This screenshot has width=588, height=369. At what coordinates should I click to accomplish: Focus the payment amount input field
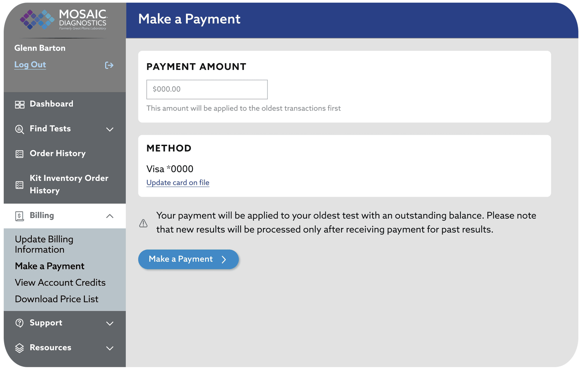click(x=207, y=89)
